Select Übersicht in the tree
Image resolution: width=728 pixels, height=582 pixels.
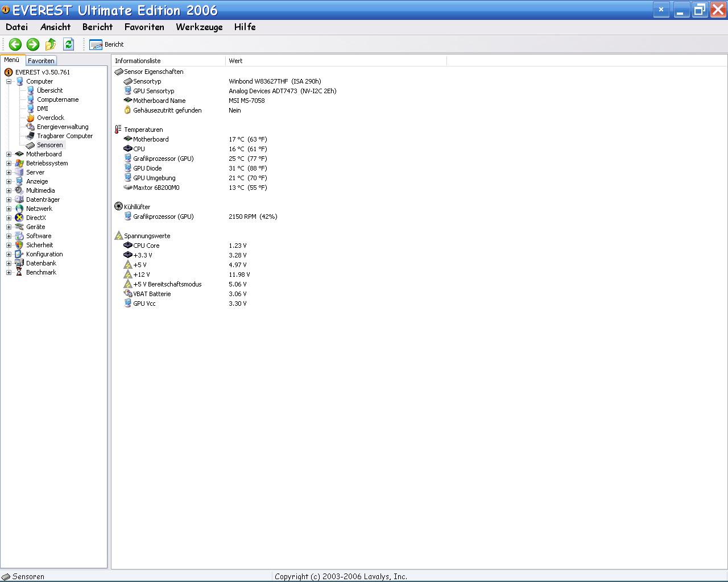(x=49, y=90)
